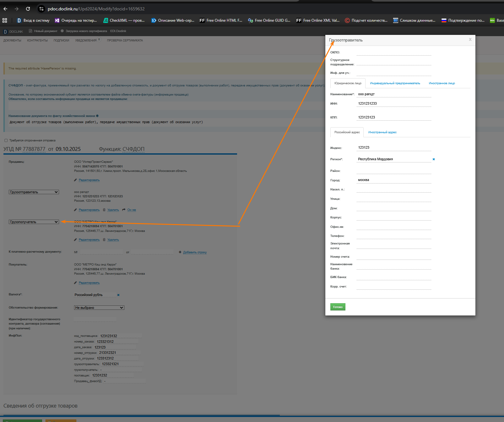Click the Наименование field containing 'ооо рагкдт'

click(394, 94)
